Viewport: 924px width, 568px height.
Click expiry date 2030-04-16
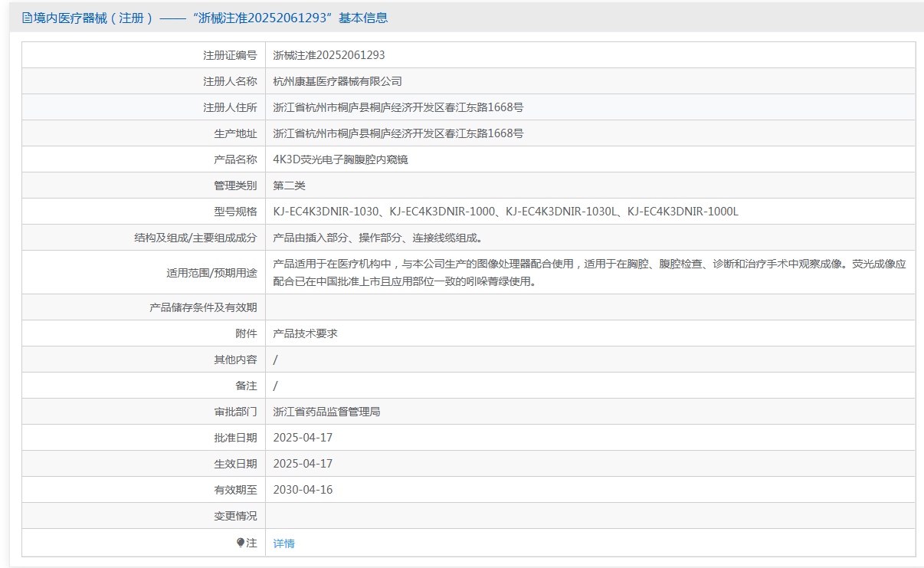click(303, 490)
